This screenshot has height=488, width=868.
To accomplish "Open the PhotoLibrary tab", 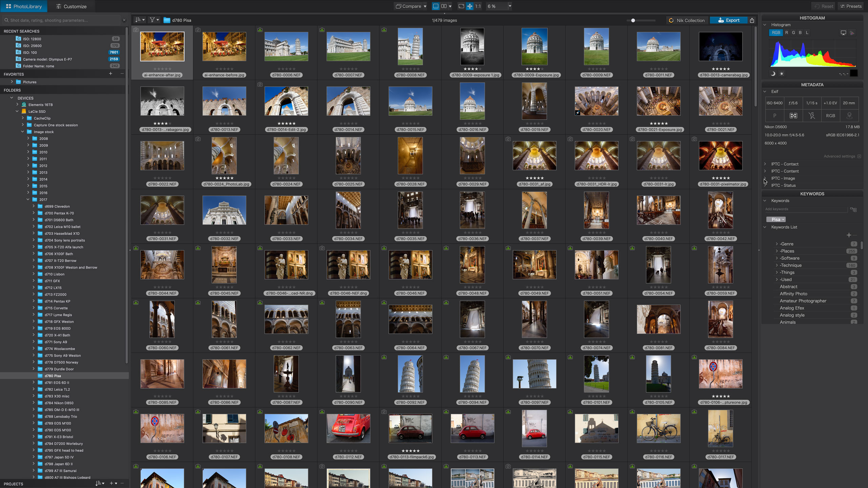I will pyautogui.click(x=24, y=6).
